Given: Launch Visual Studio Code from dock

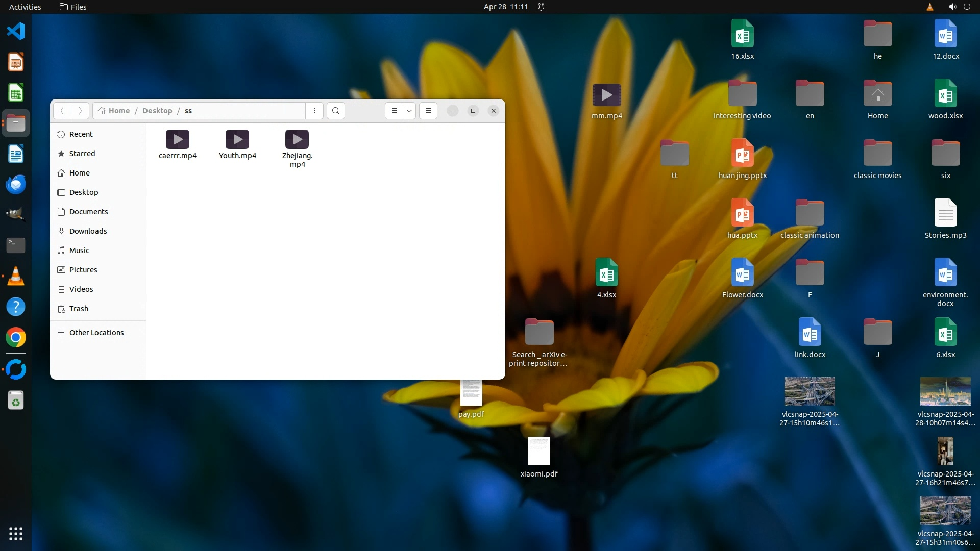Looking at the screenshot, I should tap(16, 31).
